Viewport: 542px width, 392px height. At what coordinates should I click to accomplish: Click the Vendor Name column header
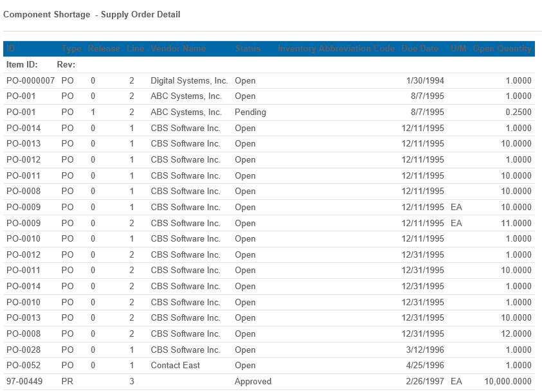point(178,49)
